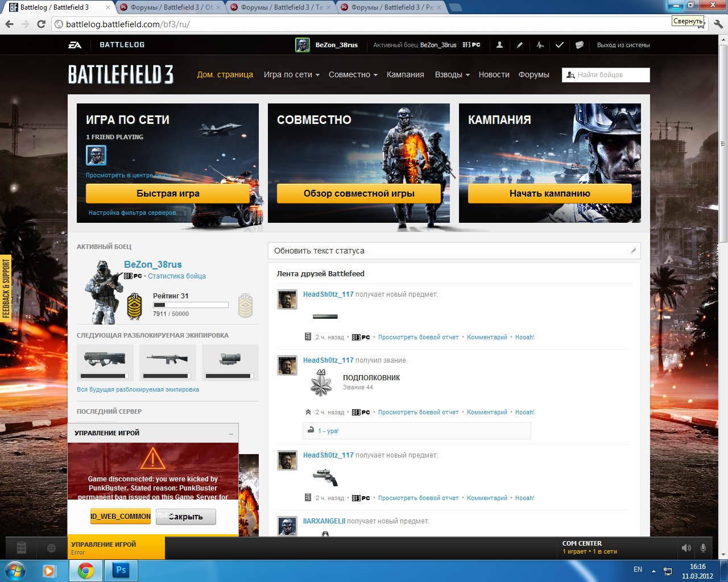
Task: Minimize the Управление игрой popup
Action: 231,434
